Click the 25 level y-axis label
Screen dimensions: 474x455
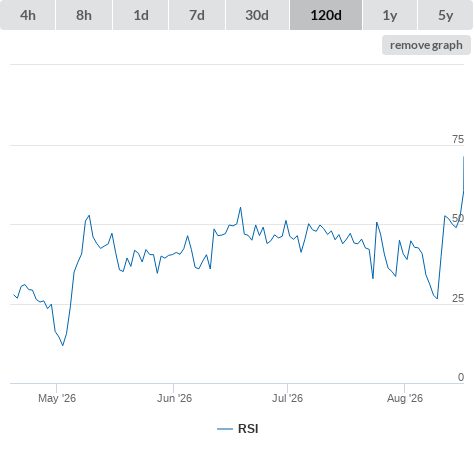[458, 298]
